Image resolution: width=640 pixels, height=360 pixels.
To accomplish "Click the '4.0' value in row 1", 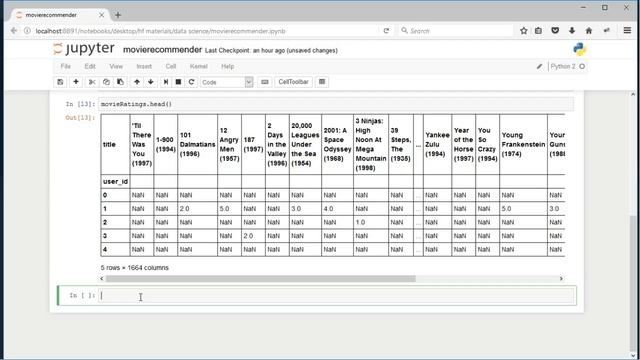I will [x=328, y=209].
